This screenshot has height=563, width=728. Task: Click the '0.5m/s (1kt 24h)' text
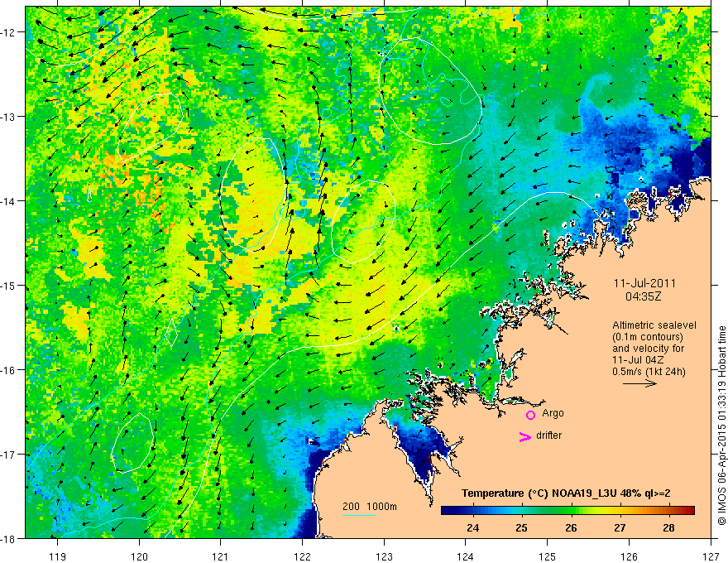(x=649, y=372)
